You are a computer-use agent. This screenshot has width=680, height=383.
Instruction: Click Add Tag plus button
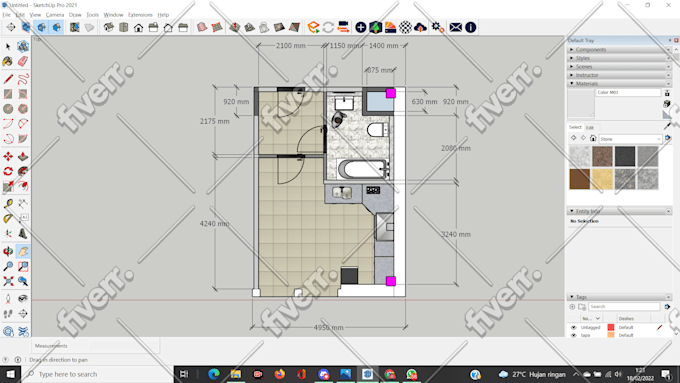point(572,307)
